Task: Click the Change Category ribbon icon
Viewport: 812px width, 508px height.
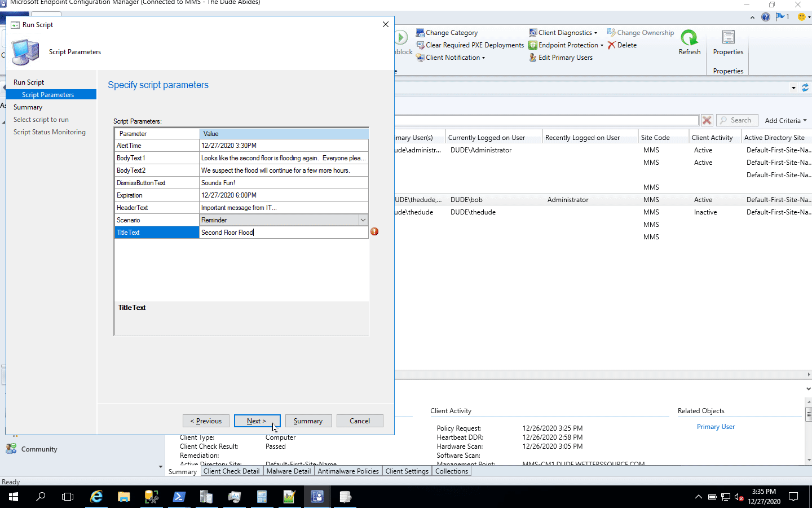Action: [420, 33]
